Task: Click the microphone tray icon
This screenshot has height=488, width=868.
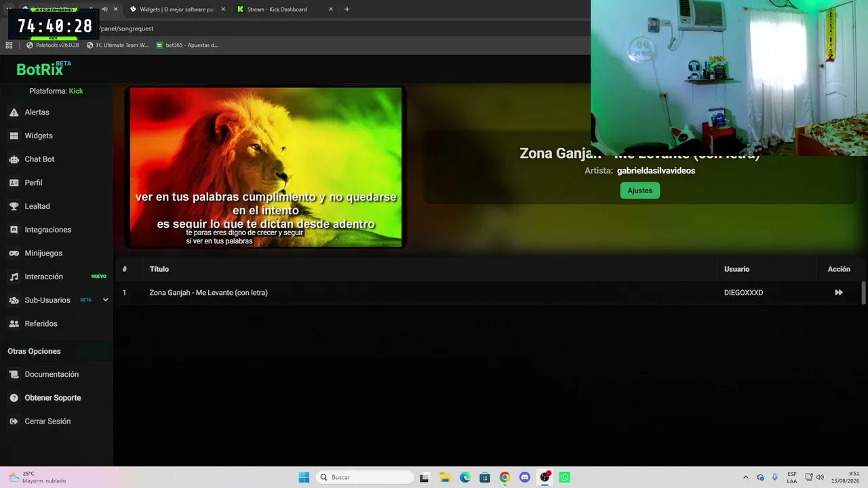Action: (775, 477)
